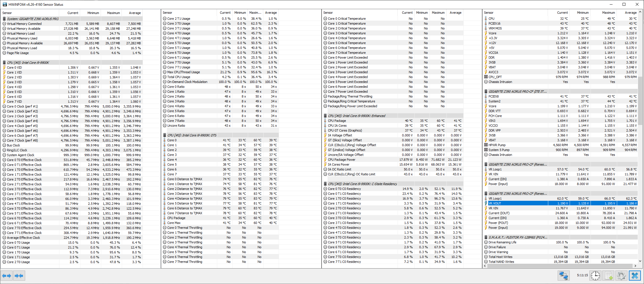Select the Current (IOUT) row
Screen dimensions: 644x284
(x=561, y=213)
